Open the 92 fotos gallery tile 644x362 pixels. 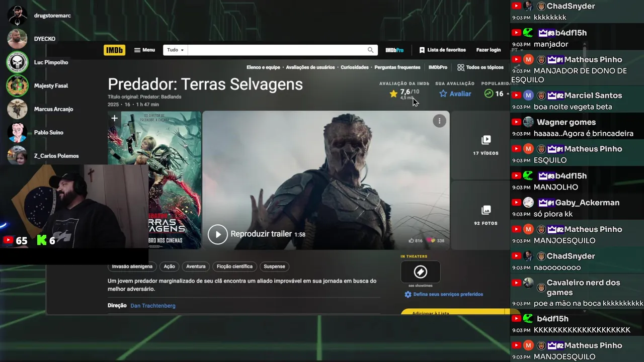pos(486,215)
